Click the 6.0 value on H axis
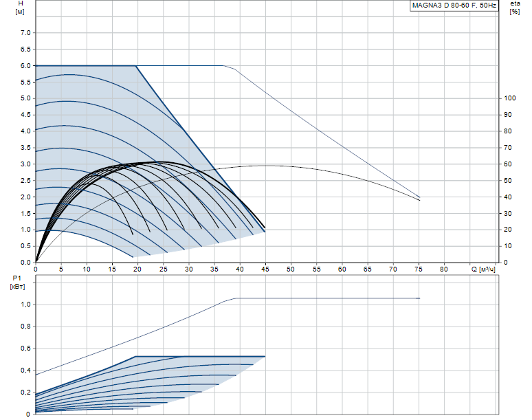 (25, 66)
